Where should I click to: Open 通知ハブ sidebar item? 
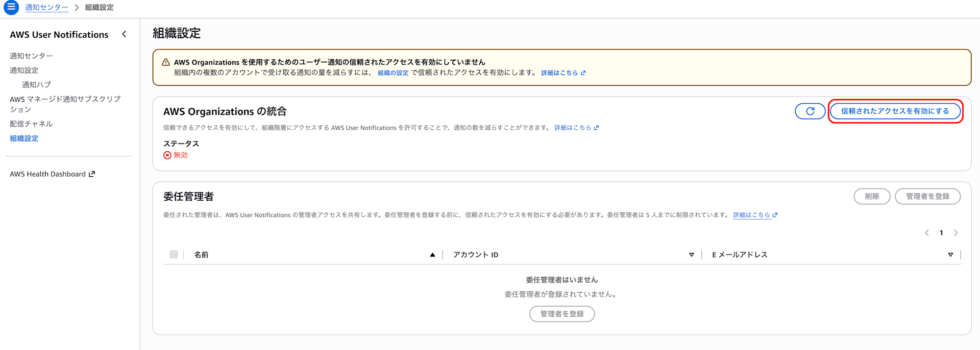[x=36, y=85]
